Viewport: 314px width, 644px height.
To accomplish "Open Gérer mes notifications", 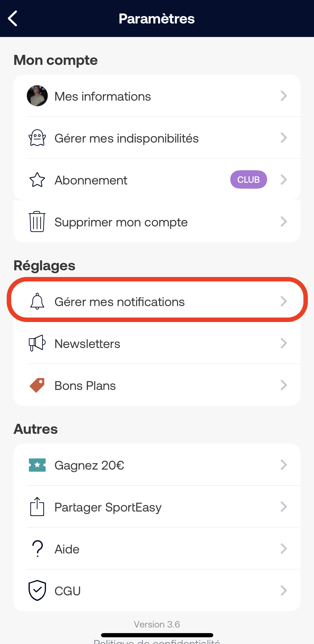I will coord(157,301).
